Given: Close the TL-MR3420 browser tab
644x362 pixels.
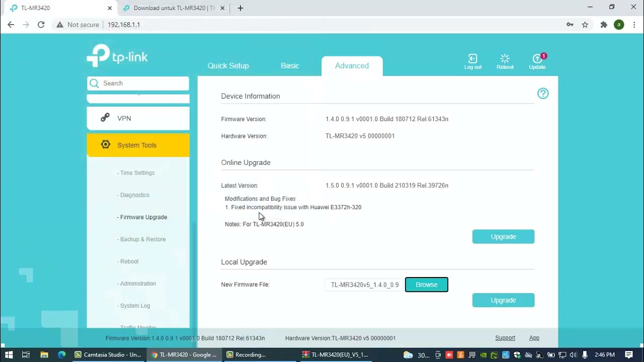Looking at the screenshot, I should [110, 8].
